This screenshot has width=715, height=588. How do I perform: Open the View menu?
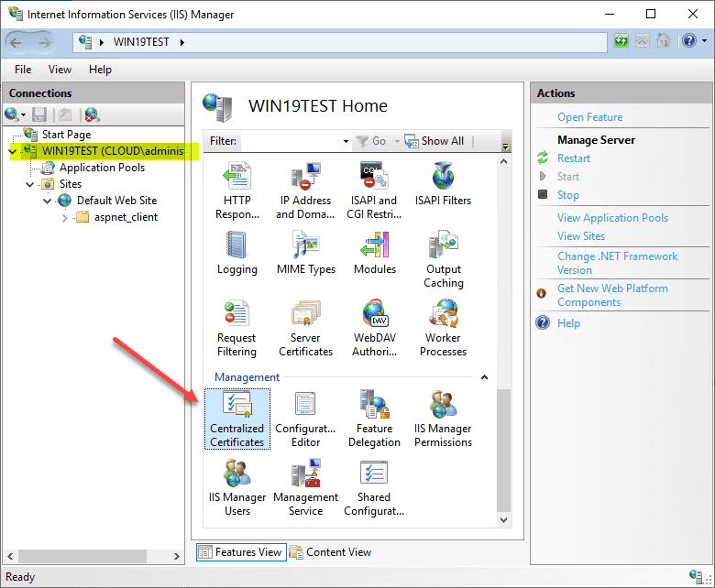(60, 70)
